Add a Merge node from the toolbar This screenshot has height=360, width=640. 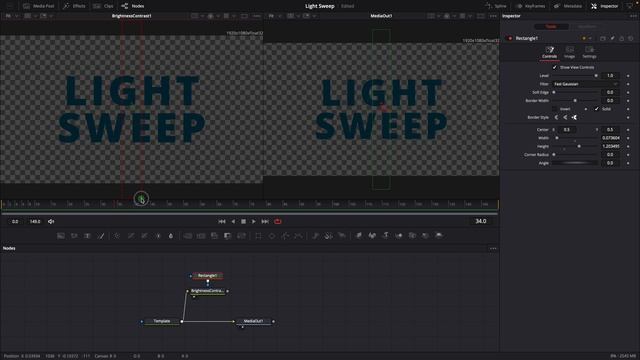(188, 236)
